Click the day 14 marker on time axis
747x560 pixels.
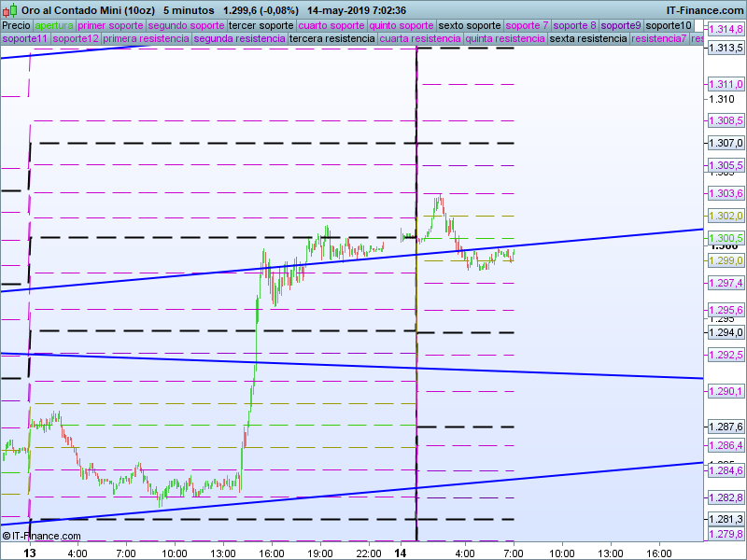[401, 553]
